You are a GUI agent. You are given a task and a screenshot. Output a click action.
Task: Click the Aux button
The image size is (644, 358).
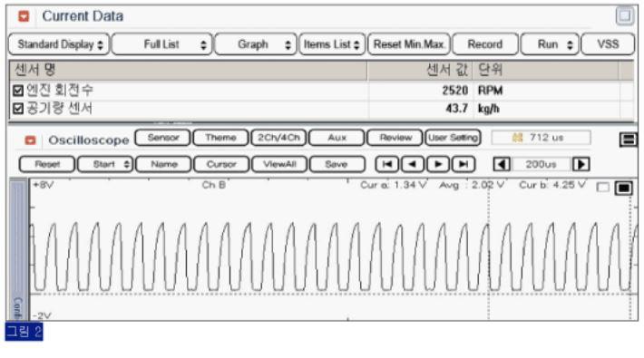[x=337, y=138]
